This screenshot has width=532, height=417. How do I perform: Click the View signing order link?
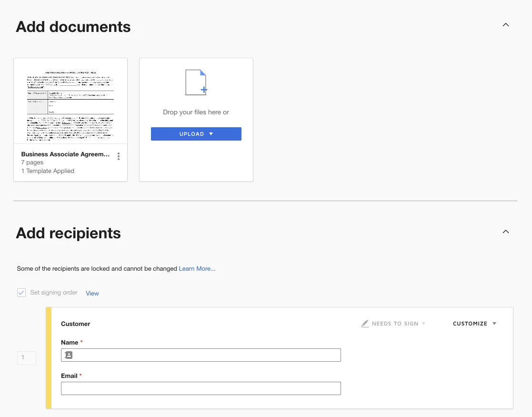tap(92, 293)
